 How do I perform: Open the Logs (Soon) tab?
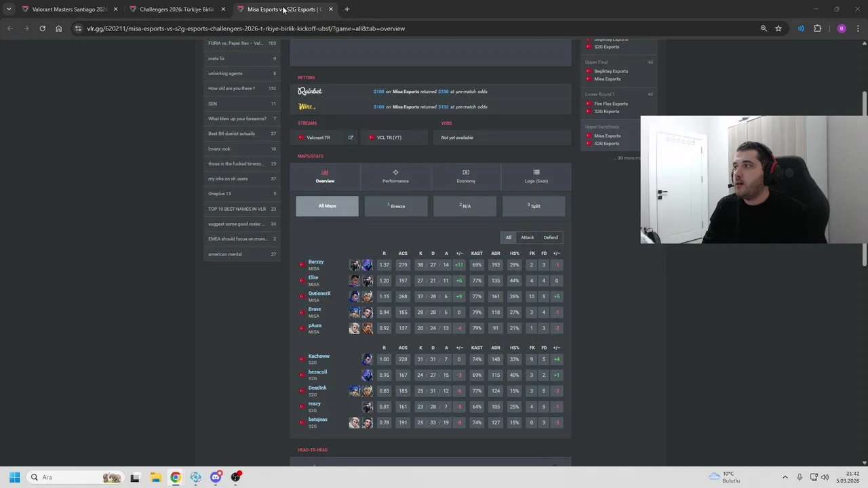pos(536,177)
